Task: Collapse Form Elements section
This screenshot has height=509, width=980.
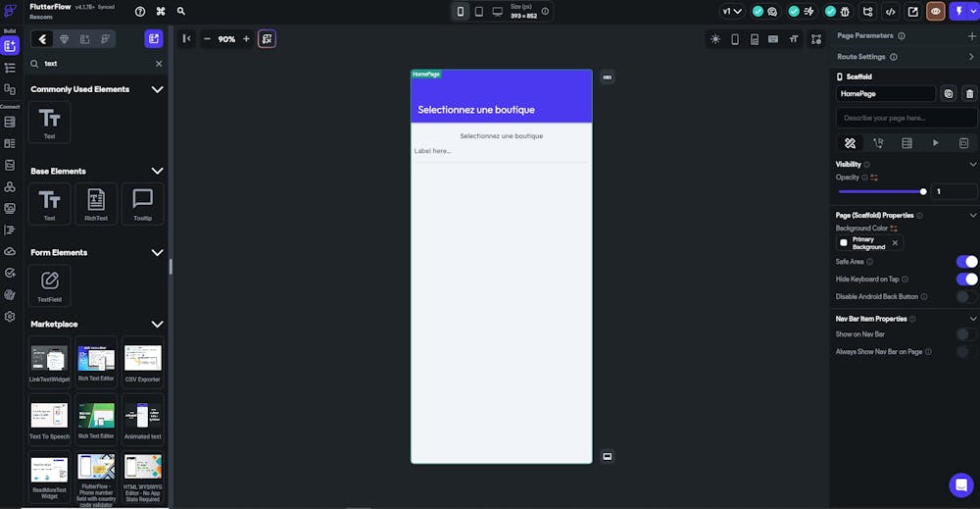Action: (x=158, y=253)
